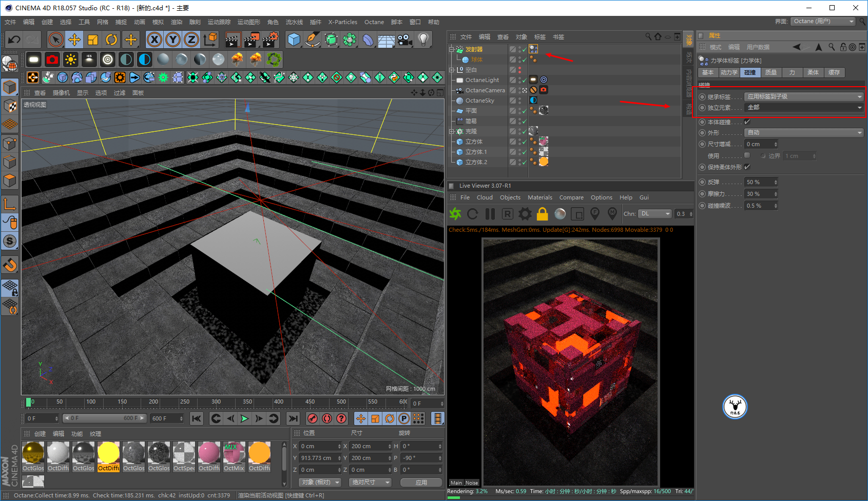Switch to the 动力学 tab
The width and height of the screenshot is (868, 501).
coord(729,72)
